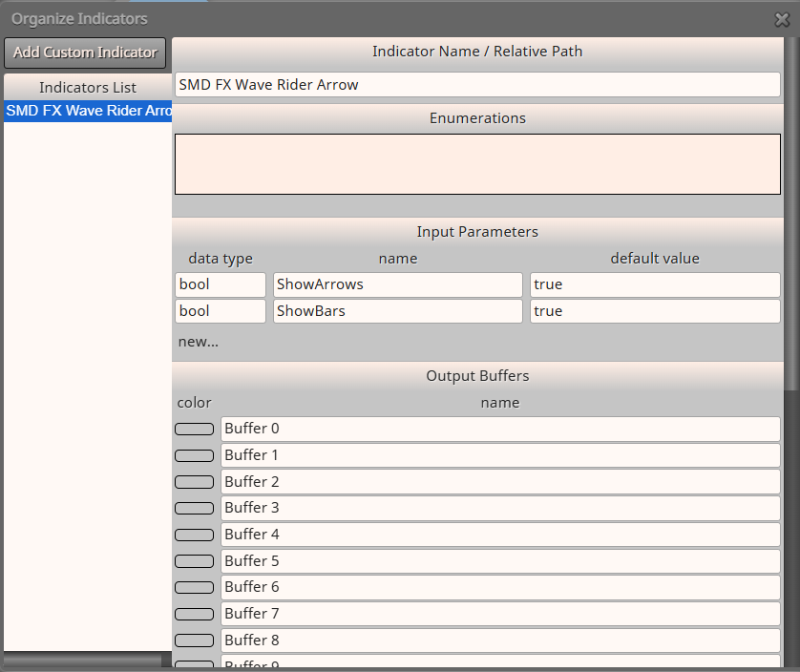
Task: Click the default value column label
Action: 655,259
